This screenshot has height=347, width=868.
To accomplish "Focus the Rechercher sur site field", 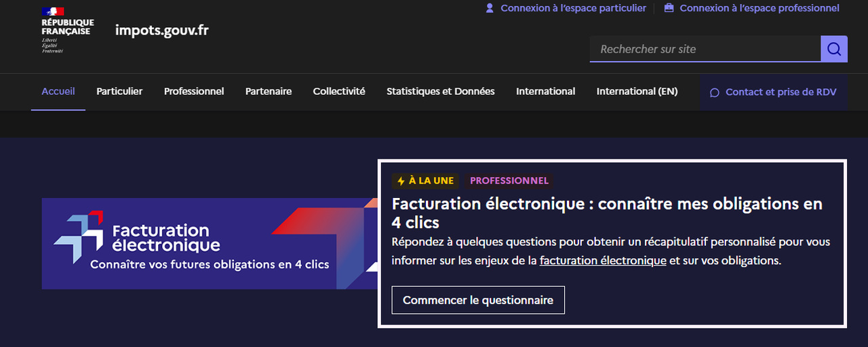I will point(705,49).
